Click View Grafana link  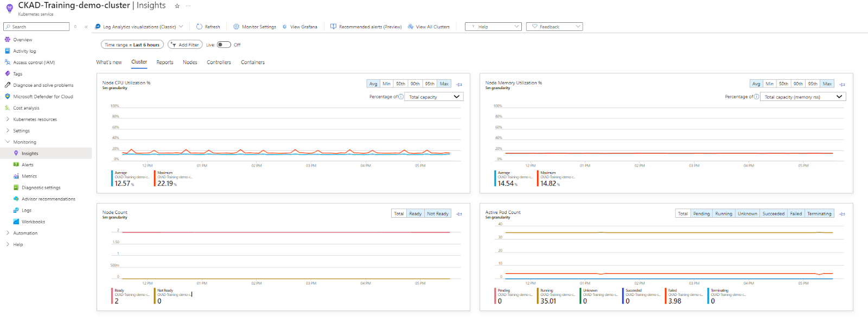pos(299,27)
